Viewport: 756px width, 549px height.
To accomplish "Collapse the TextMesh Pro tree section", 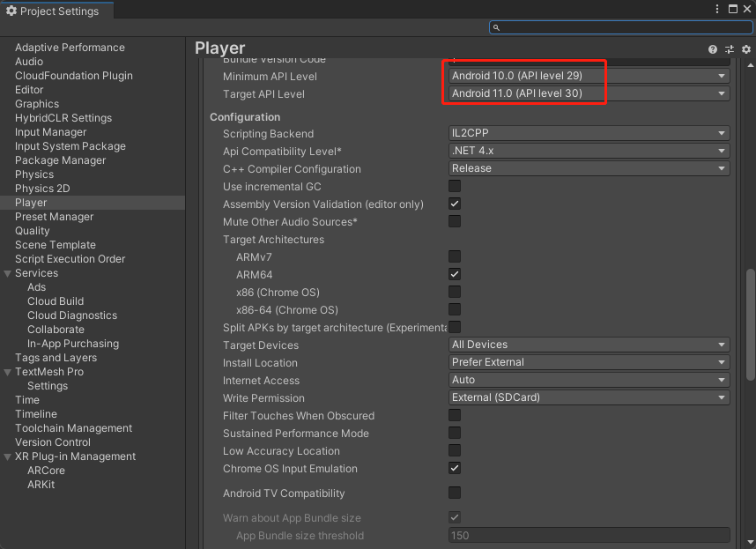I will click(x=7, y=373).
